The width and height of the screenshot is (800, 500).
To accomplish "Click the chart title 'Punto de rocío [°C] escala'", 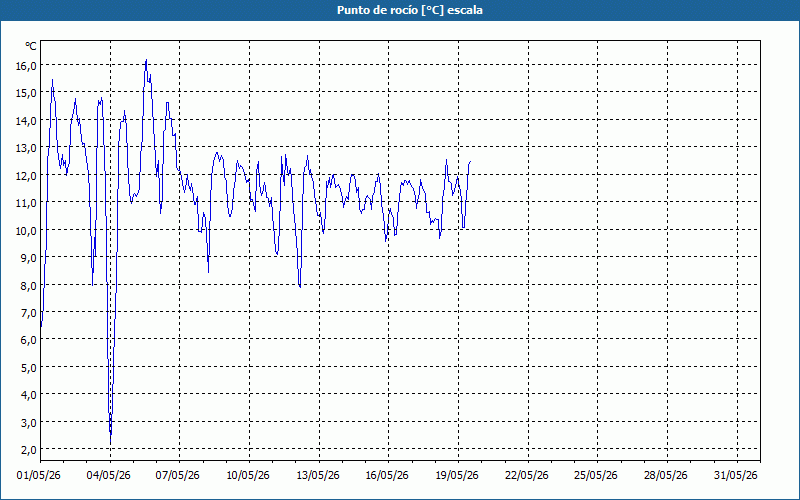I will click(410, 10).
